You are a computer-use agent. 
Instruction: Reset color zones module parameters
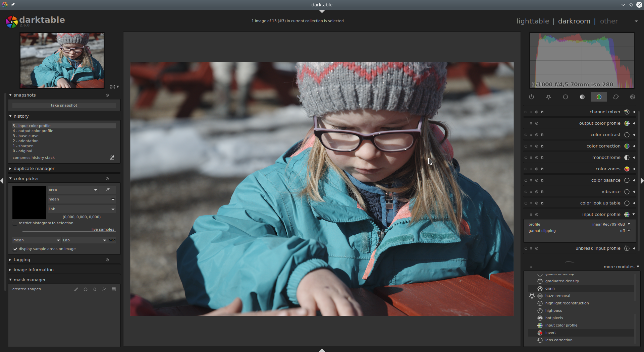[537, 169]
